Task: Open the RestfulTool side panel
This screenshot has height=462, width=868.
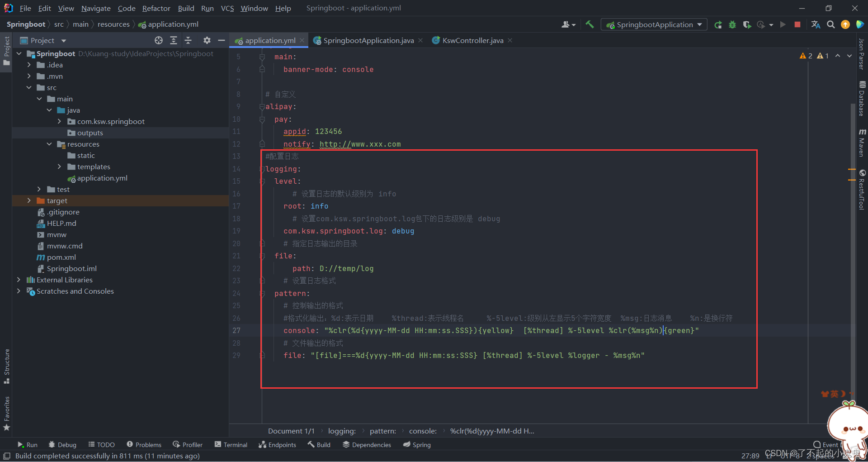Action: tap(862, 190)
